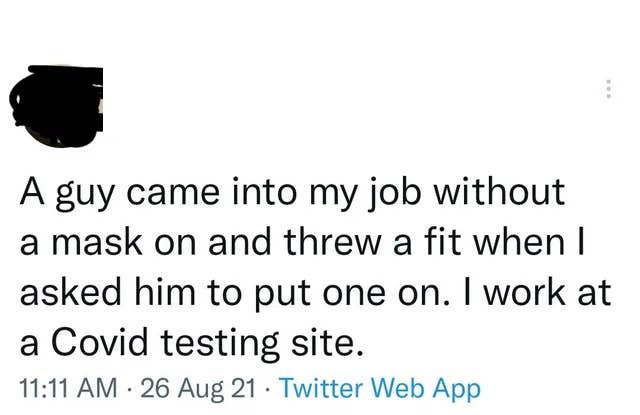The height and width of the screenshot is (415, 640).
Task: Click the text "asked him to put one on"
Action: click(231, 293)
